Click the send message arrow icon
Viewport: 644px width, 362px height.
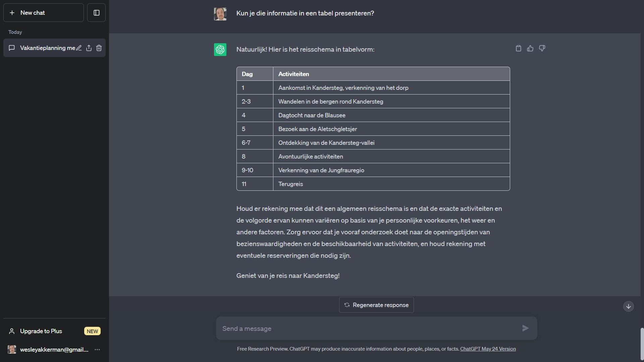tap(525, 328)
